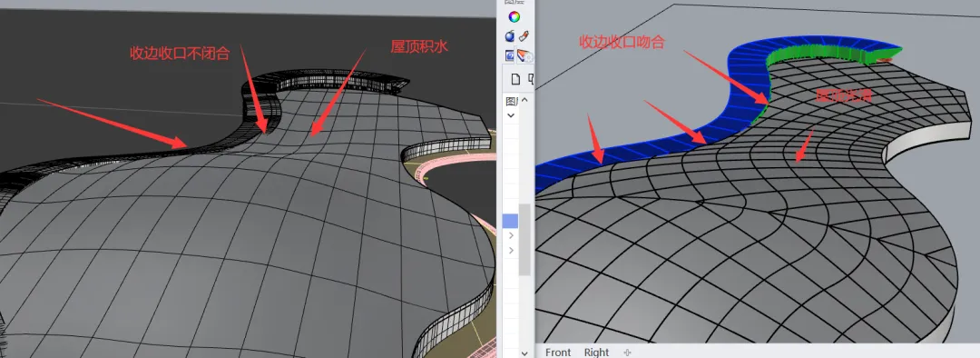Open the color wheel display panel
Screen dimensions: 980x358
pos(514,17)
